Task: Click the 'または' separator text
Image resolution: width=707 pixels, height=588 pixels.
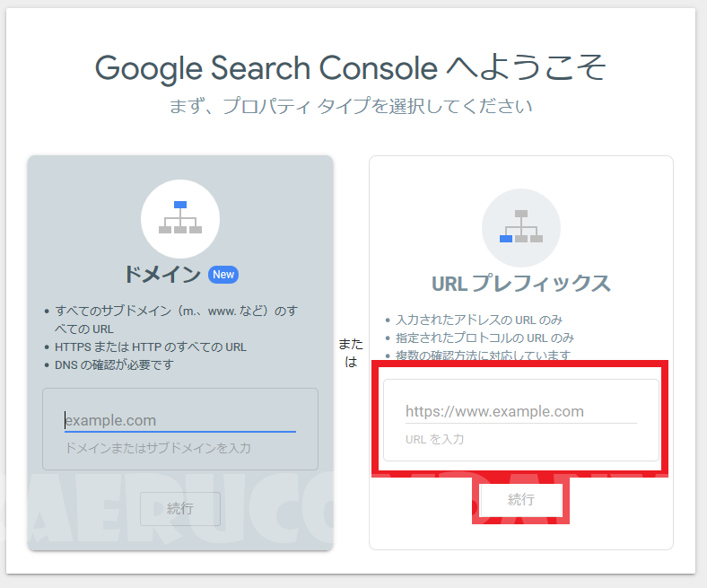Action: (351, 353)
